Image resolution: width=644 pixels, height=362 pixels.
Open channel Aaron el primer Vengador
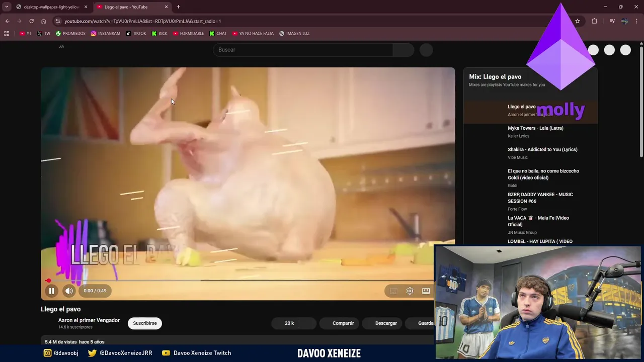[89, 320]
